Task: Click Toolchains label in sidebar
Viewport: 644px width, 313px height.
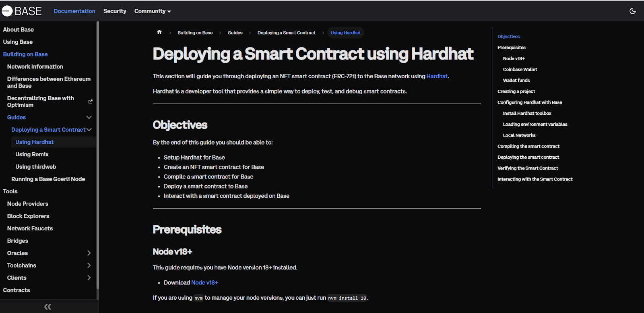Action: [21, 265]
